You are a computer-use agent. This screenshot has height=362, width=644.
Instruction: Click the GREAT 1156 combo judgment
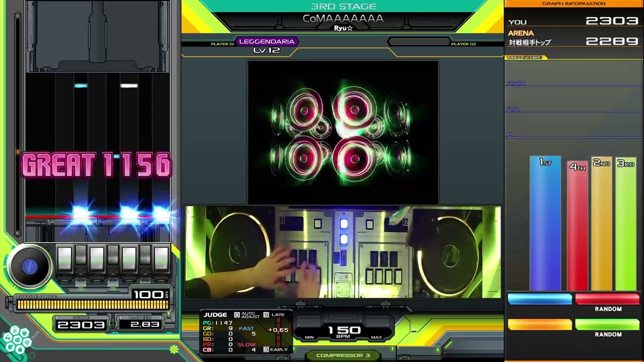(97, 165)
